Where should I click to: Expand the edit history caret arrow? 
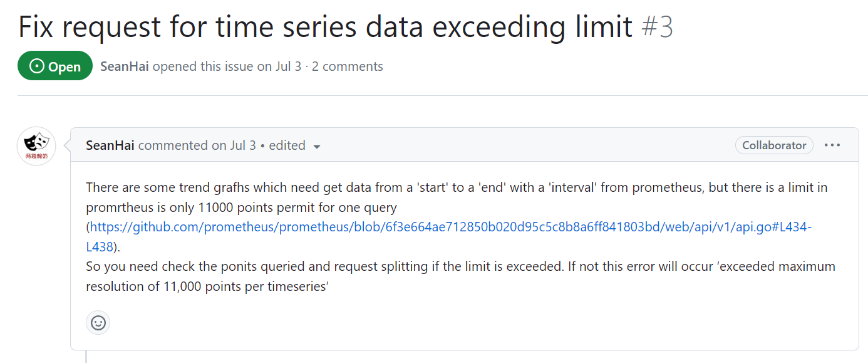[317, 146]
